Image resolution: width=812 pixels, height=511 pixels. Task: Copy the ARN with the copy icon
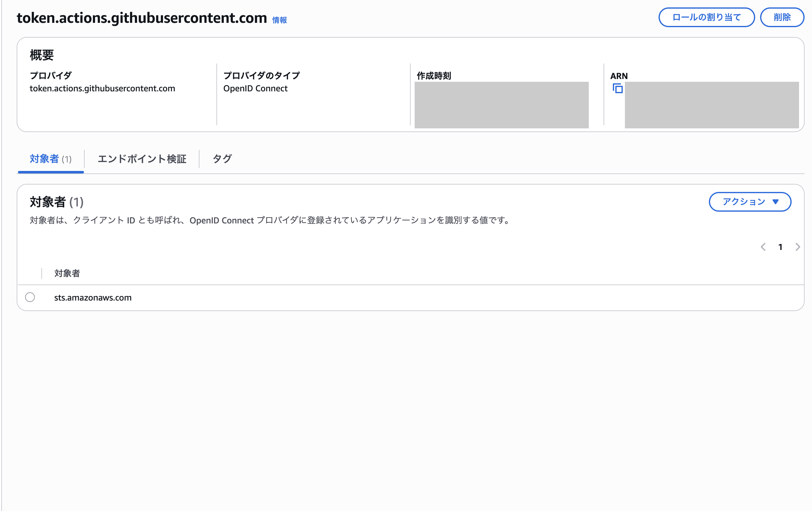point(617,88)
